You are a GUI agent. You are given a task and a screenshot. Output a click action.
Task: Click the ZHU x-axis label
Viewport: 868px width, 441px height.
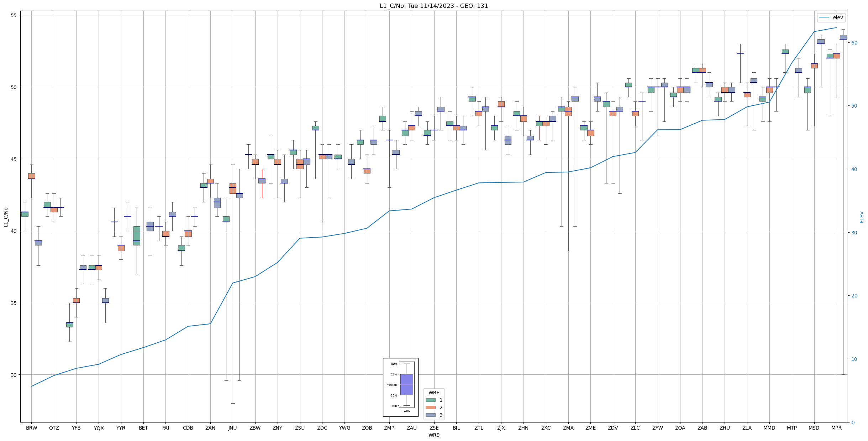725,428
